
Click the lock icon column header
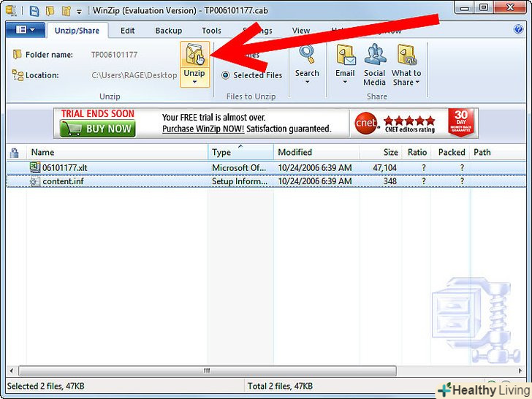15,153
